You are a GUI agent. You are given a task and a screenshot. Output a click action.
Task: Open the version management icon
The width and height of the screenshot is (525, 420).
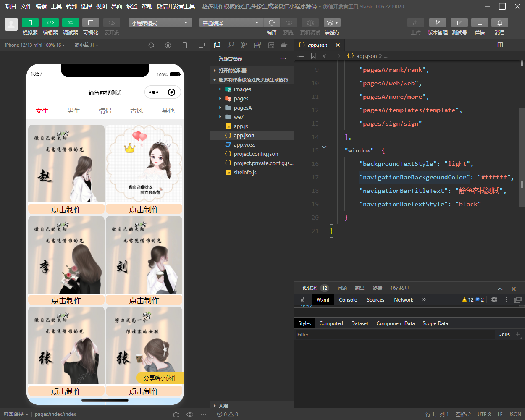[437, 23]
